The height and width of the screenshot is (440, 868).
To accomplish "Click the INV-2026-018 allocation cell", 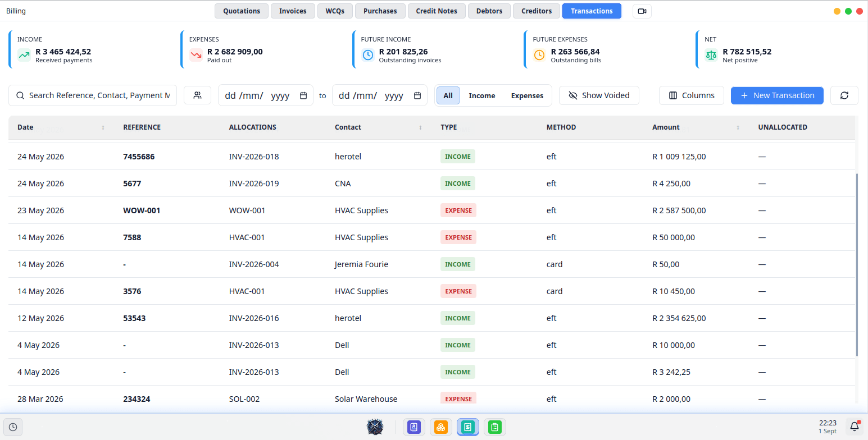I will click(254, 157).
